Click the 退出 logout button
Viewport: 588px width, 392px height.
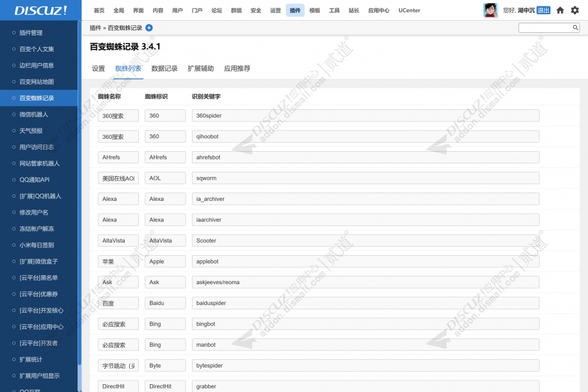tap(543, 10)
